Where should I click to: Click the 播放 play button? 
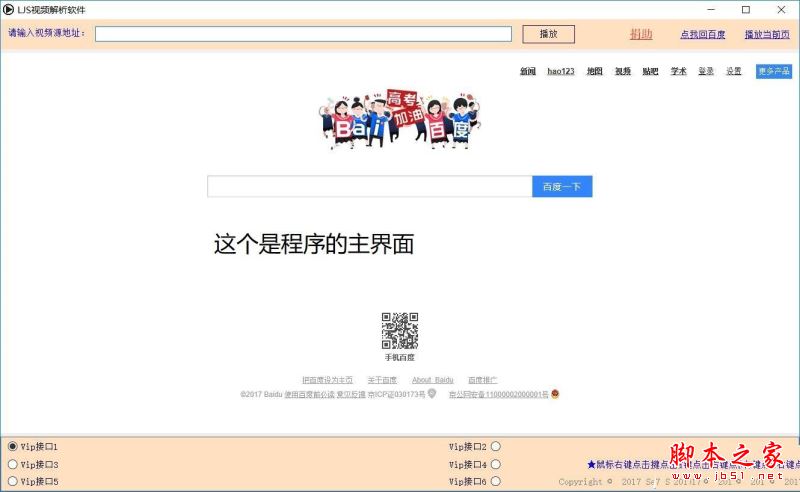[548, 34]
